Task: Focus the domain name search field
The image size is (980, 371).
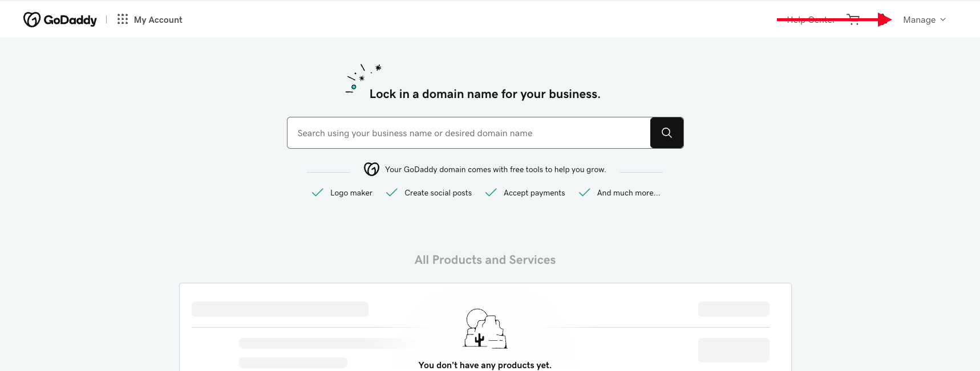Action: point(469,133)
